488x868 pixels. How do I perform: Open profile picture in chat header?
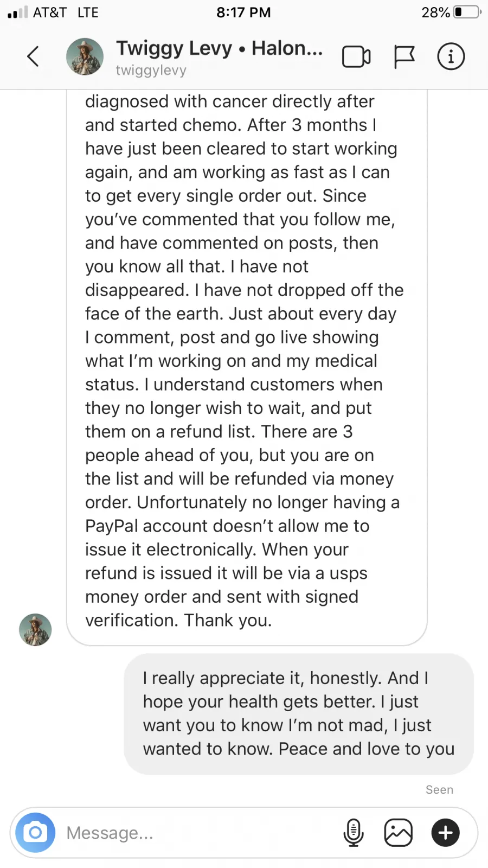click(85, 56)
